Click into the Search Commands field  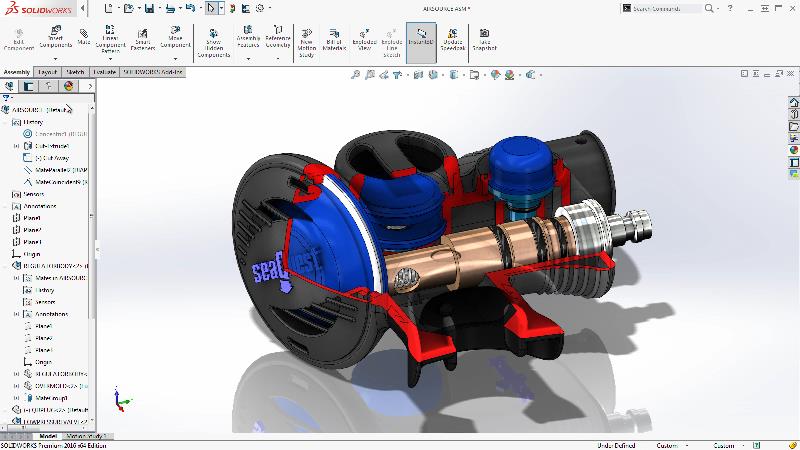point(666,8)
